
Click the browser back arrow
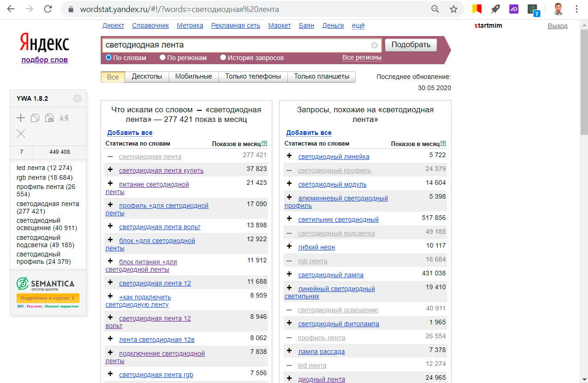point(10,9)
